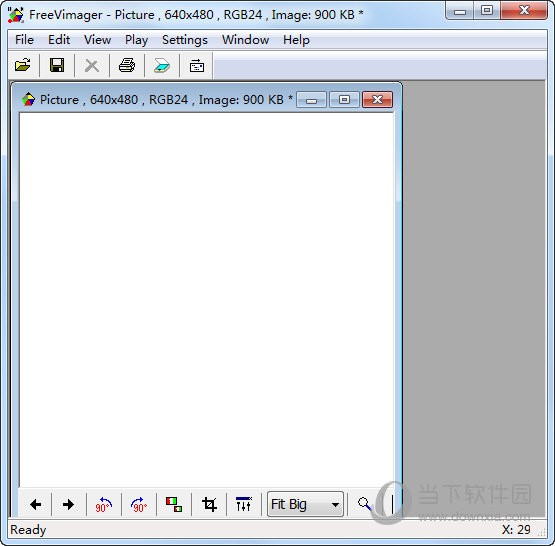Maximize the Picture child window
This screenshot has height=546, width=555.
344,100
